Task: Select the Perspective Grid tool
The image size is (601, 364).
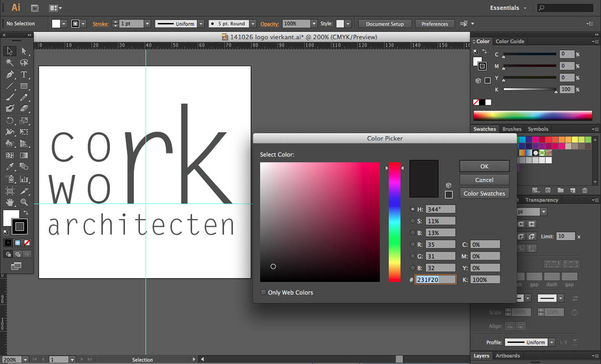Action: tap(24, 144)
